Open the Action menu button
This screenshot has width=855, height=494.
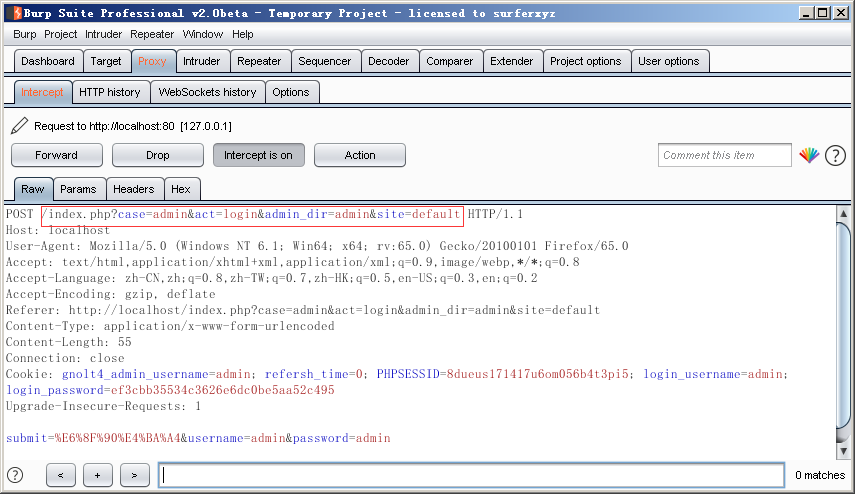pyautogui.click(x=360, y=155)
